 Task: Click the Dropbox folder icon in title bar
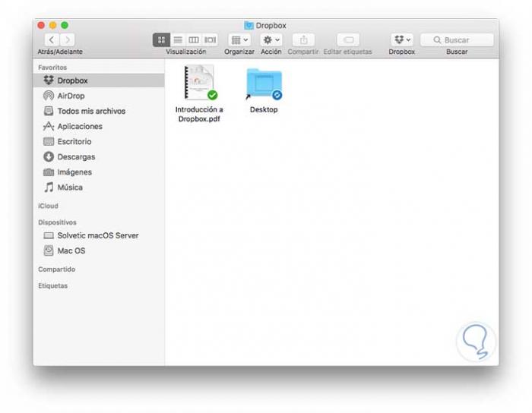[x=249, y=25]
